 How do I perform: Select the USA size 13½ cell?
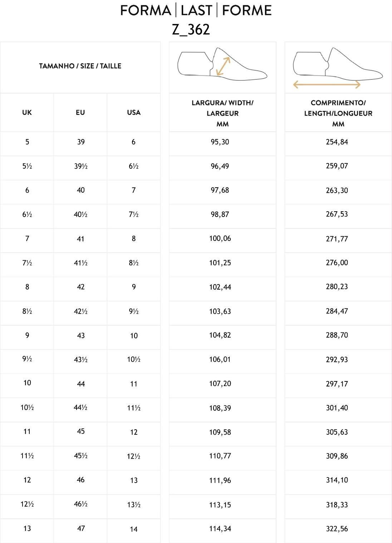(134, 505)
